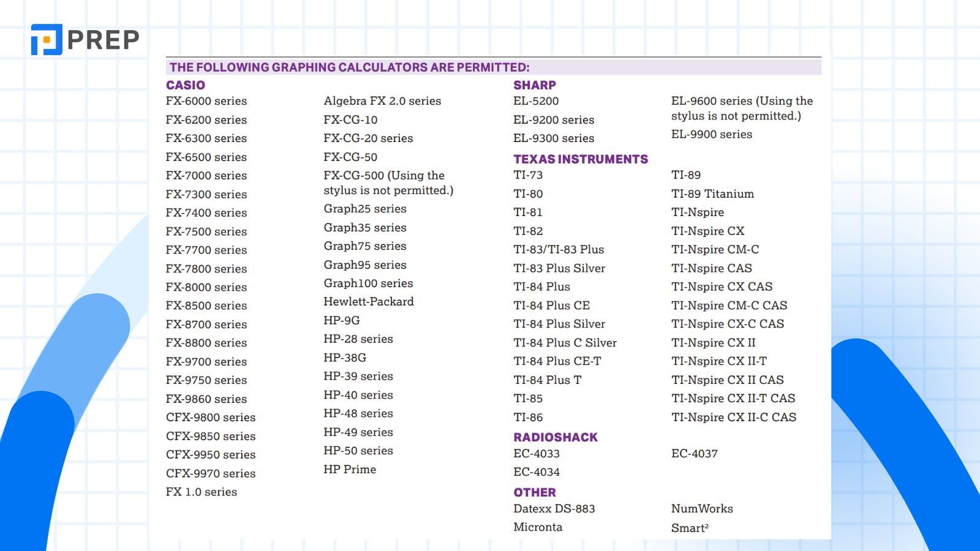
Task: Click 'EC-4037' text
Action: click(695, 454)
